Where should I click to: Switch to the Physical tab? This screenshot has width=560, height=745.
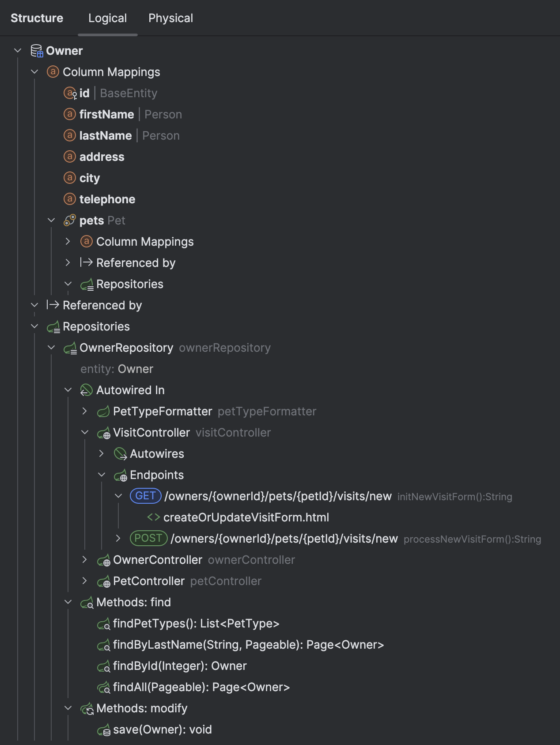coord(171,18)
